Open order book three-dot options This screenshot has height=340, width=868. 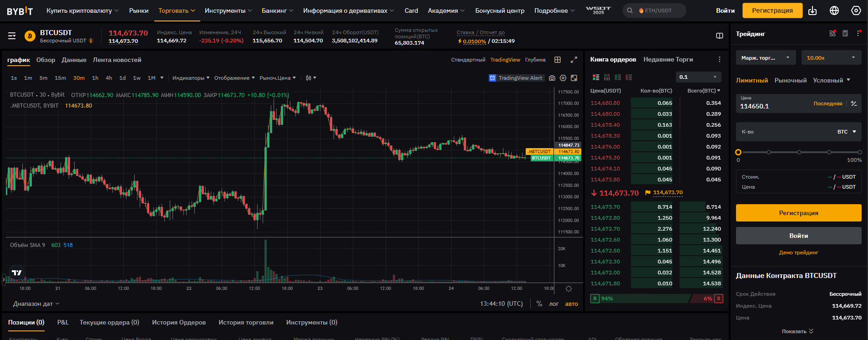point(720,60)
